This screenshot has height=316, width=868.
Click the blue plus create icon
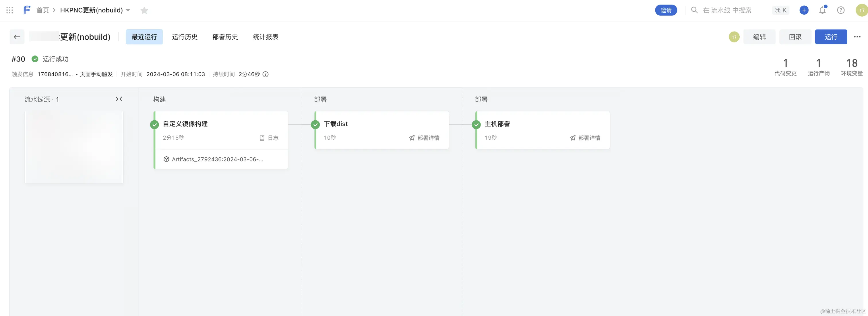point(804,10)
